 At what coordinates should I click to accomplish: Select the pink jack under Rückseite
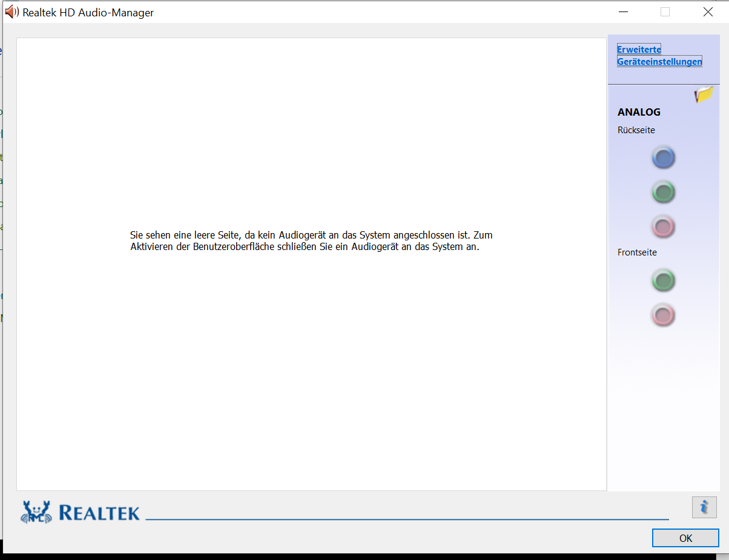[x=664, y=227]
